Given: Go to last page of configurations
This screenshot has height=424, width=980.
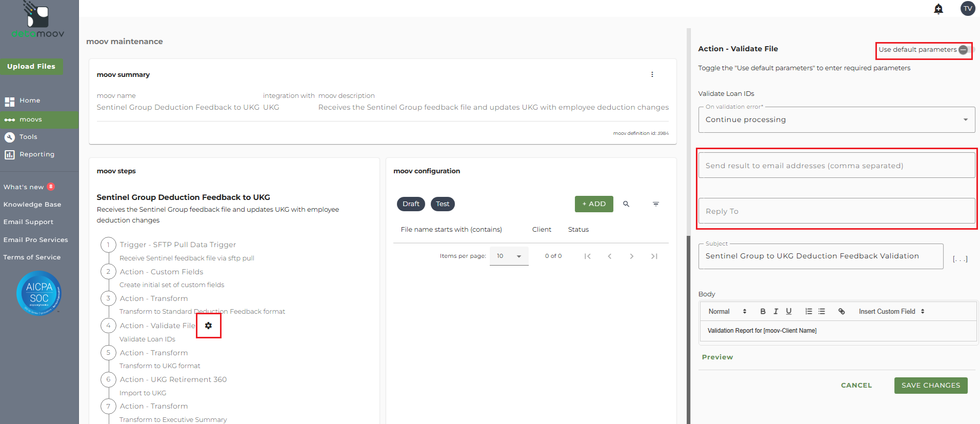Looking at the screenshot, I should pyautogui.click(x=654, y=256).
